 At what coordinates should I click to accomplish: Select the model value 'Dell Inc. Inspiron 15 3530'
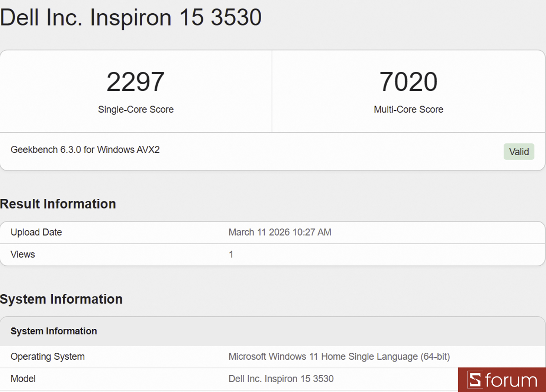point(281,378)
